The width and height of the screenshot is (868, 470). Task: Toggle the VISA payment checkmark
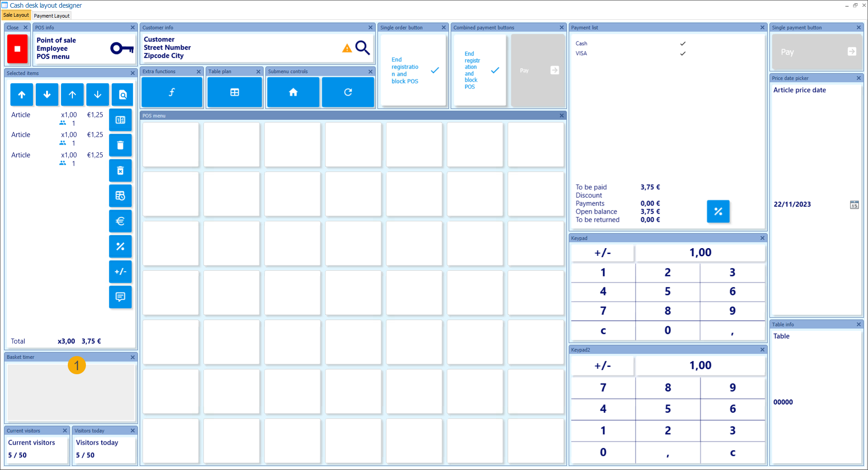pyautogui.click(x=683, y=53)
